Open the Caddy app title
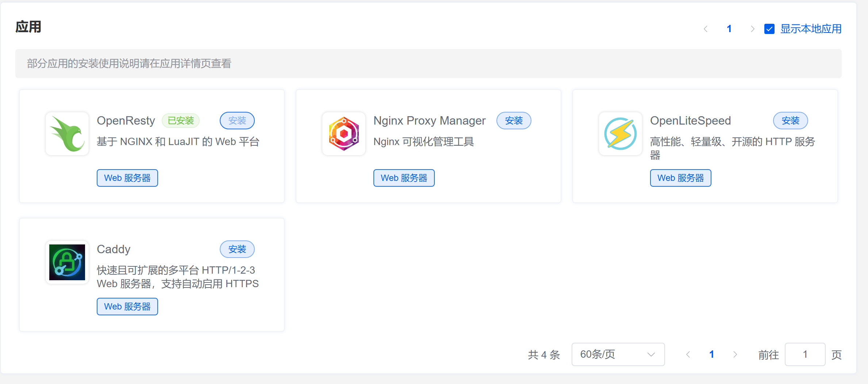868x384 pixels. 114,249
